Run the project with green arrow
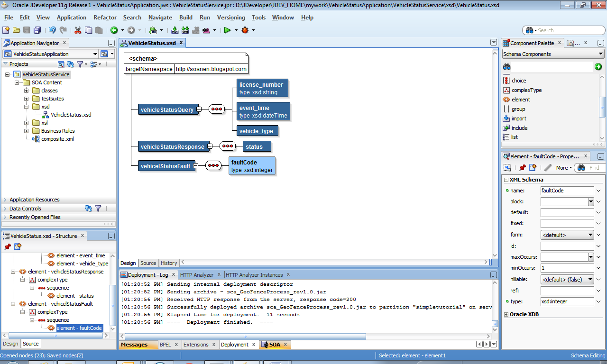Image resolution: width=607 pixels, height=364 pixels. [x=228, y=30]
